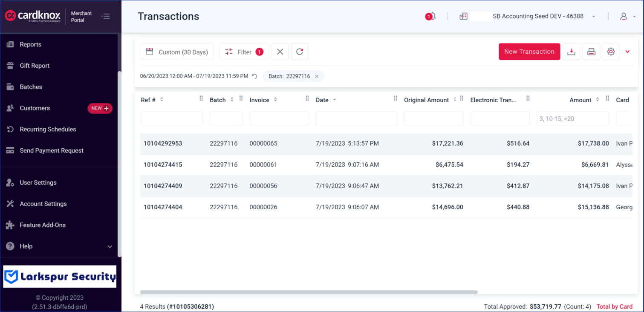This screenshot has width=644, height=312.
Task: Go to Reports
Action: [x=30, y=44]
